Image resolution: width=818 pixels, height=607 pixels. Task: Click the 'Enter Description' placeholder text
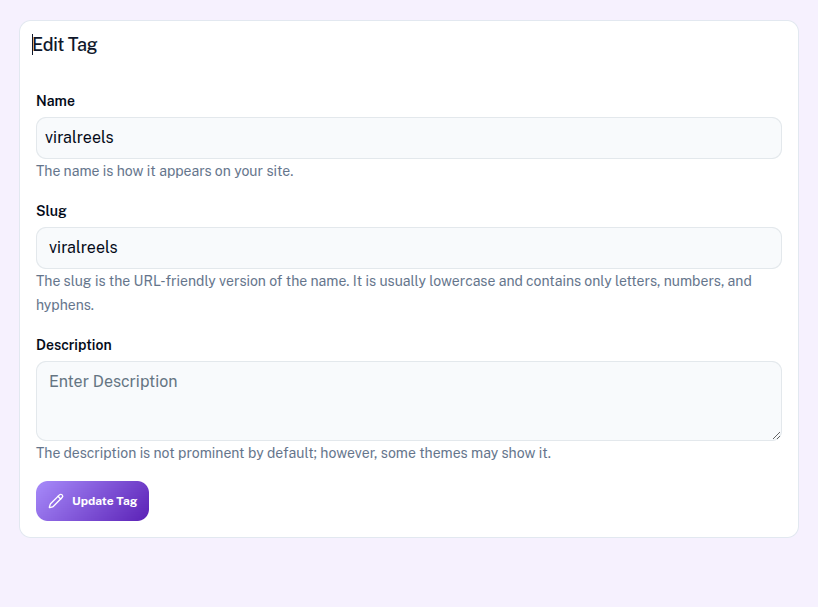113,382
